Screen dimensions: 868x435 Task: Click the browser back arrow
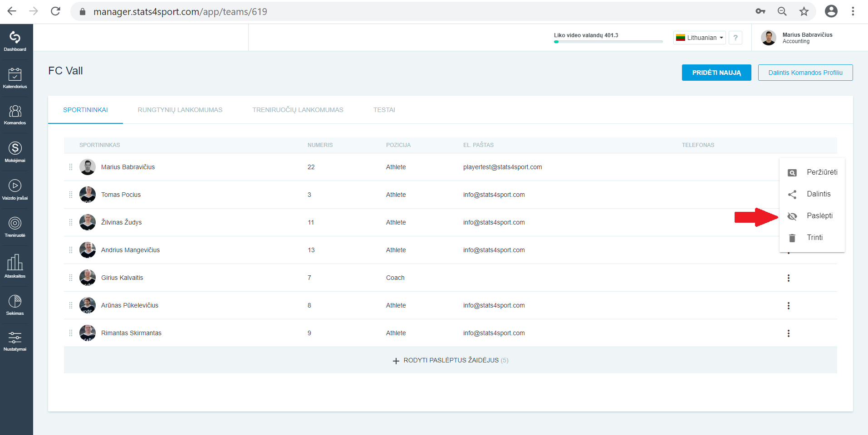[x=12, y=11]
